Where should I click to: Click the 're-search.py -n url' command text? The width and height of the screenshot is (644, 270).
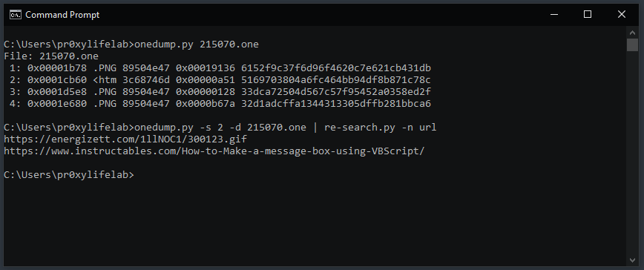[x=381, y=128]
